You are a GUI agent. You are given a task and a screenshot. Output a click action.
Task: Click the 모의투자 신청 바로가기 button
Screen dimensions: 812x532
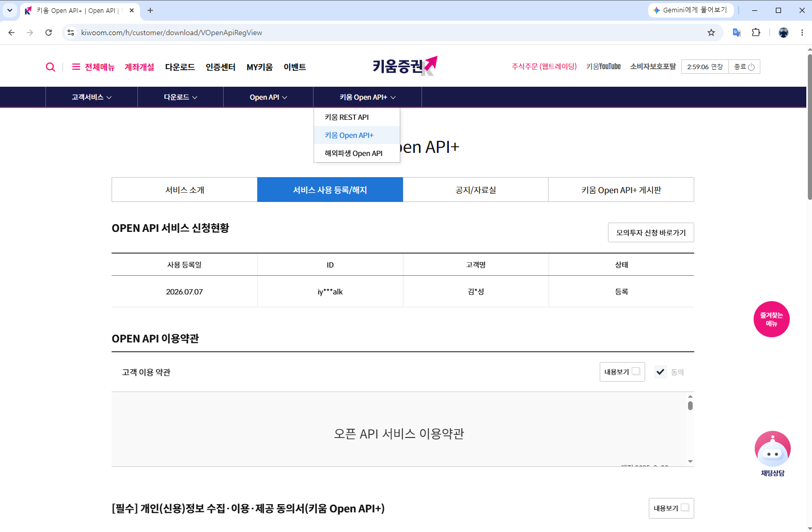(x=651, y=232)
